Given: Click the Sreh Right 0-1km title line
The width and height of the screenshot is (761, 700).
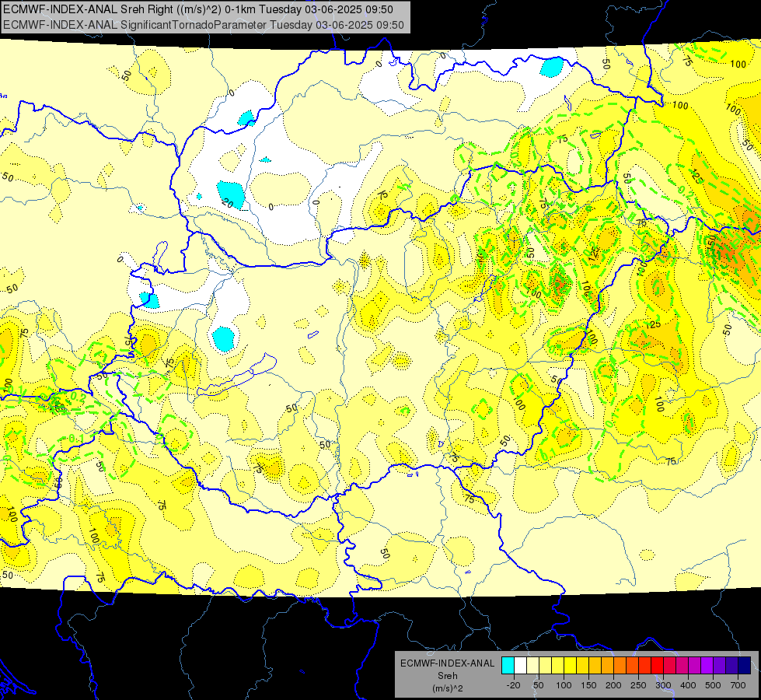Looking at the screenshot, I should (198, 9).
